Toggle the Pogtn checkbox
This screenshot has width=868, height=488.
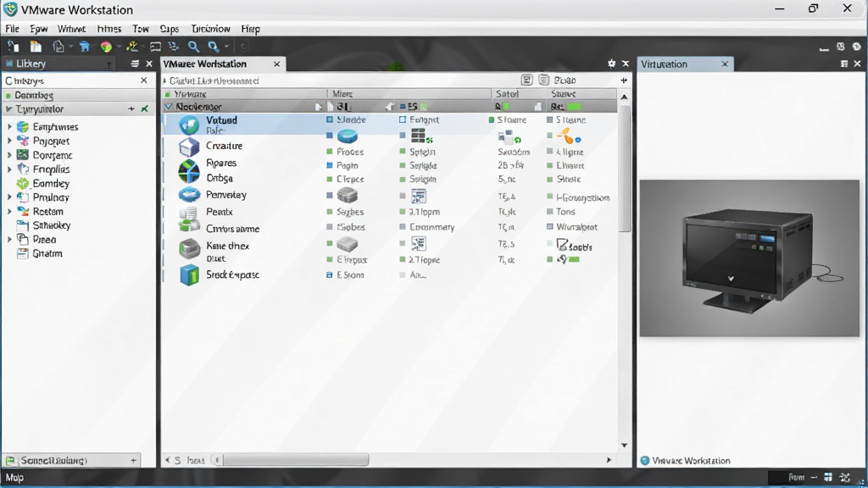330,165
